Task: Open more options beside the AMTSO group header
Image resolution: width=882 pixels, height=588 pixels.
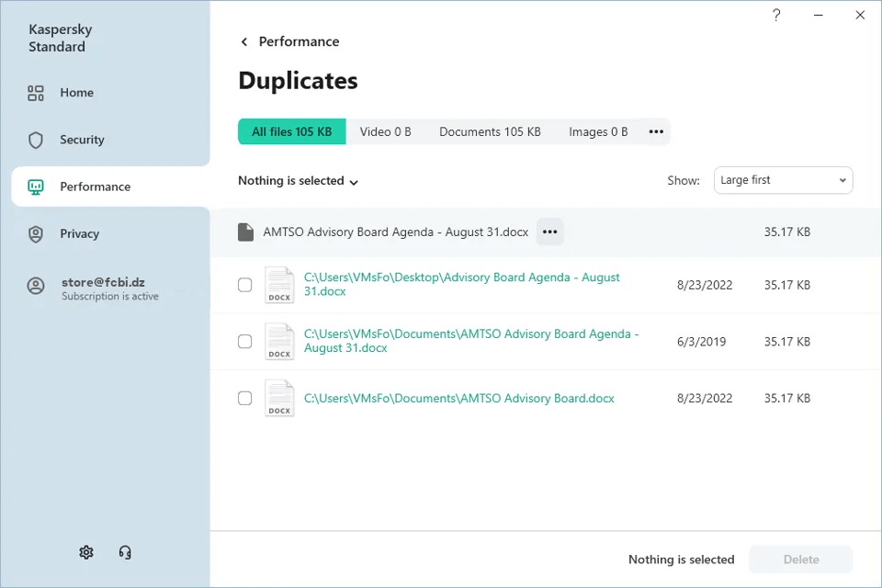Action: (x=549, y=232)
